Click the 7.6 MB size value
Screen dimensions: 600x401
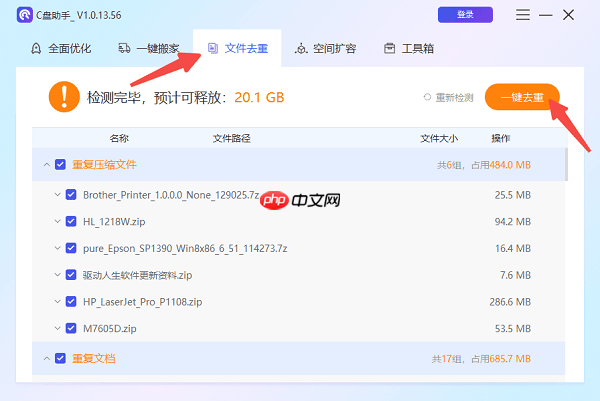pos(515,275)
